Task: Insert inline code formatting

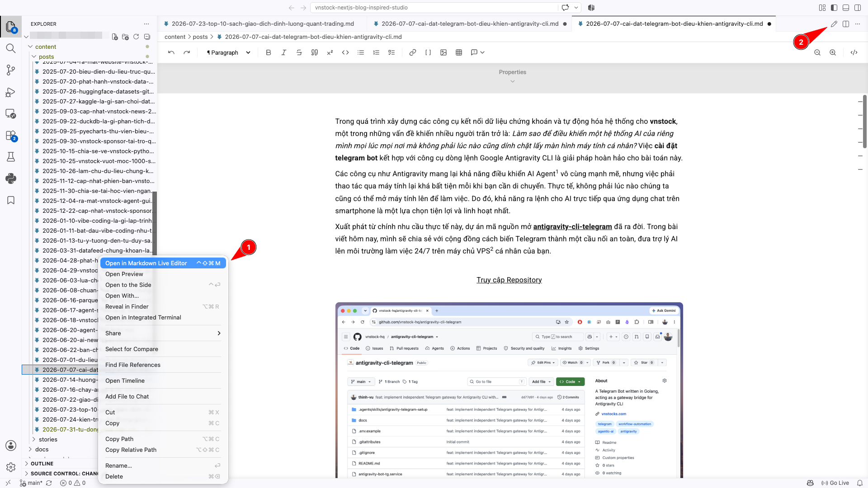Action: point(345,52)
